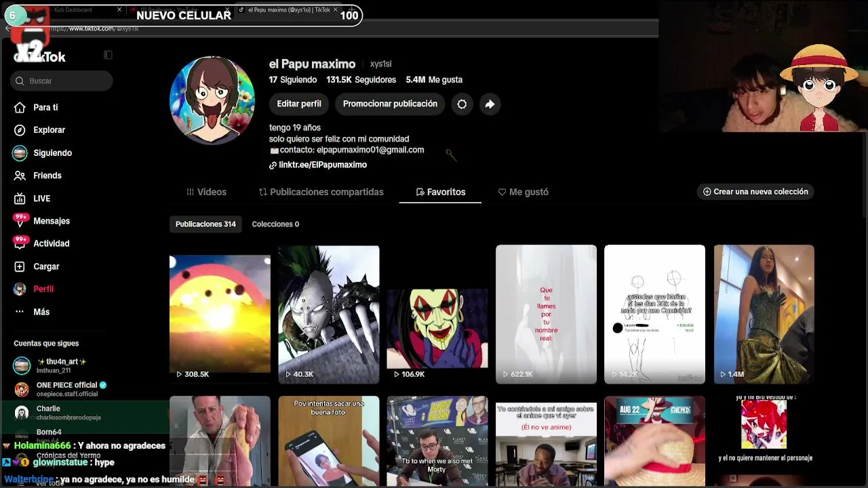
Task: Open the green dress video, 1.4M views
Action: [764, 314]
